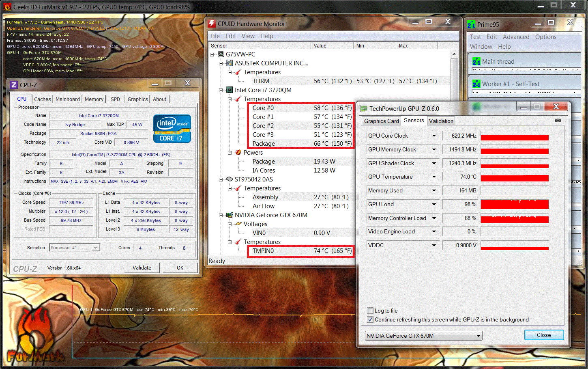Switch to the Memory tab in CPU-Z

click(x=94, y=99)
